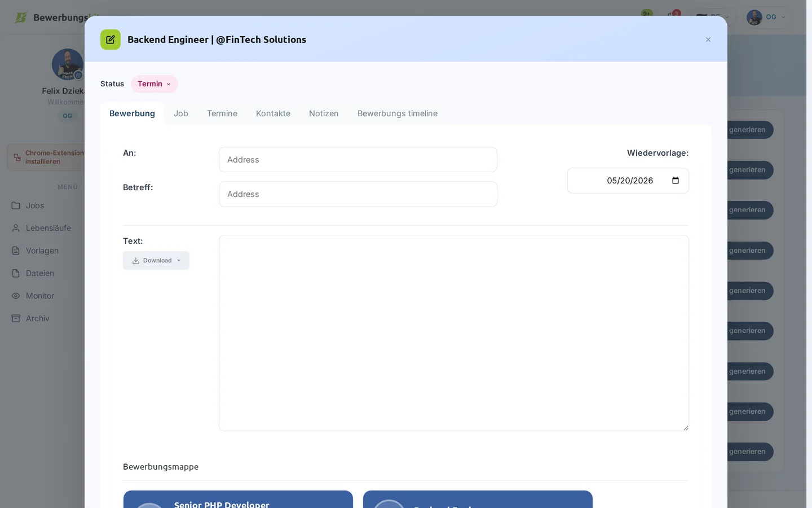This screenshot has width=812, height=508.
Task: Click inside the large Text area
Action: tap(454, 333)
